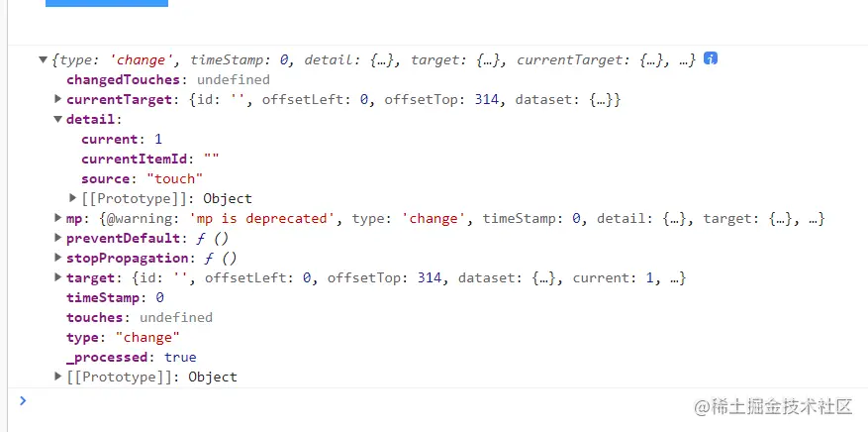This screenshot has height=432, width=868.
Task: Click the console prompt arrow
Action: 23,400
